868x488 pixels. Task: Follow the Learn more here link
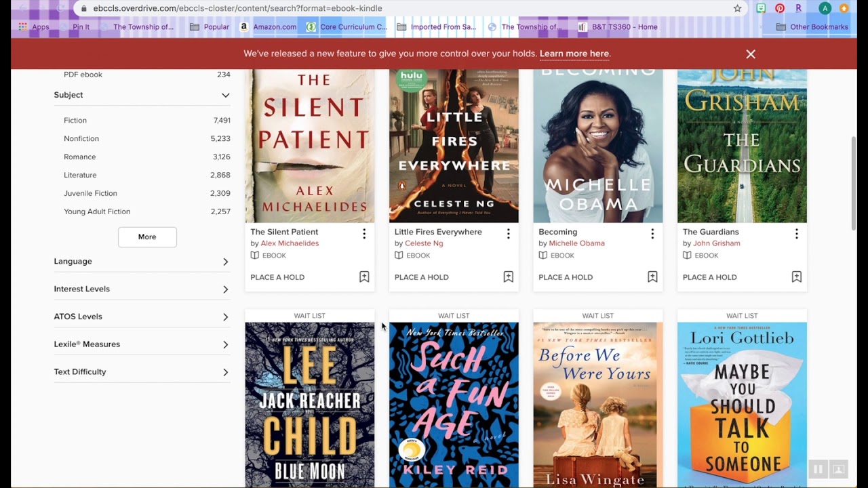574,54
